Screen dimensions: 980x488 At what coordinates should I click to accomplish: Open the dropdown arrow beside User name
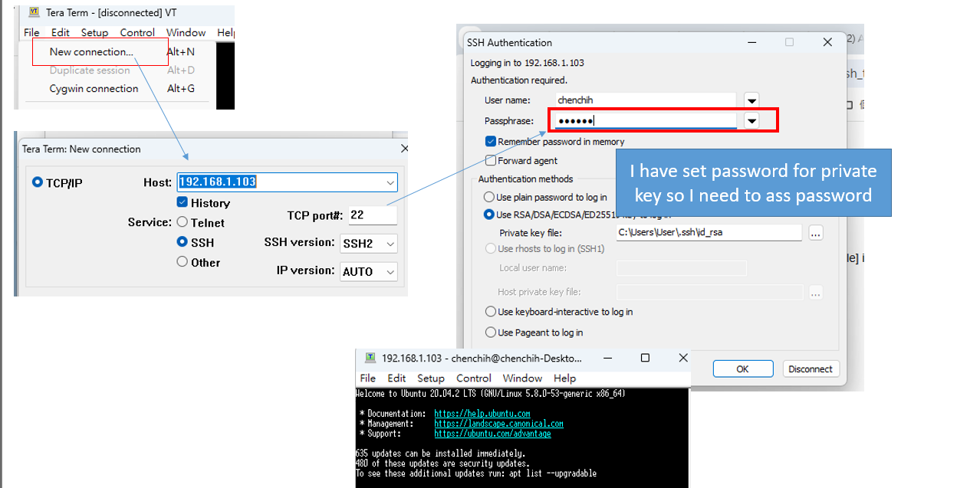point(752,100)
